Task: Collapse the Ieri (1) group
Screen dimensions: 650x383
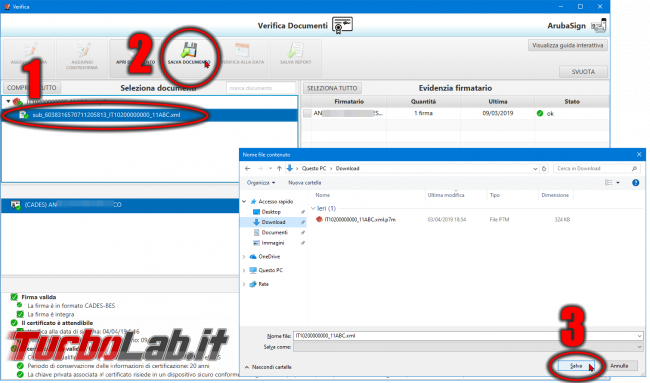Action: point(313,208)
